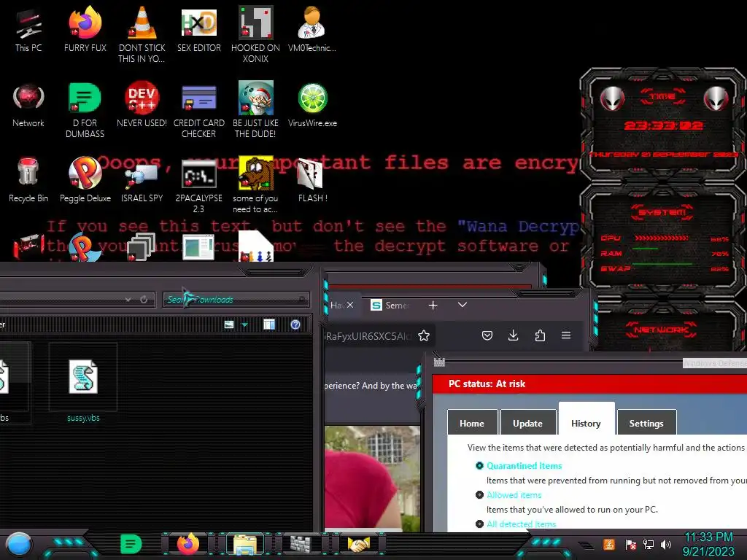This screenshot has width=747, height=560.
Task: Switch to the Seme Firefox tab
Action: point(391,306)
